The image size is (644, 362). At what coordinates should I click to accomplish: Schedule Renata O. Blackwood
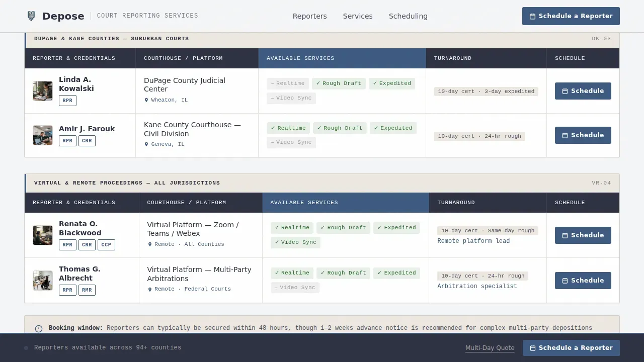[x=583, y=235]
